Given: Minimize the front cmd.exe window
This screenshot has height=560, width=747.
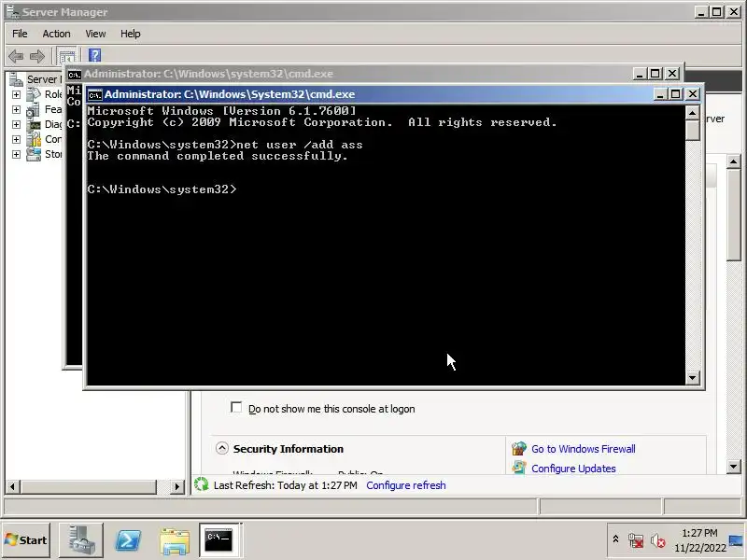Looking at the screenshot, I should 660,94.
